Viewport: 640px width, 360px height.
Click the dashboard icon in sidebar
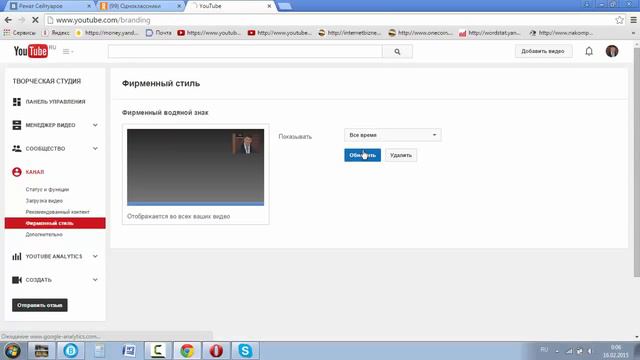pos(17,102)
